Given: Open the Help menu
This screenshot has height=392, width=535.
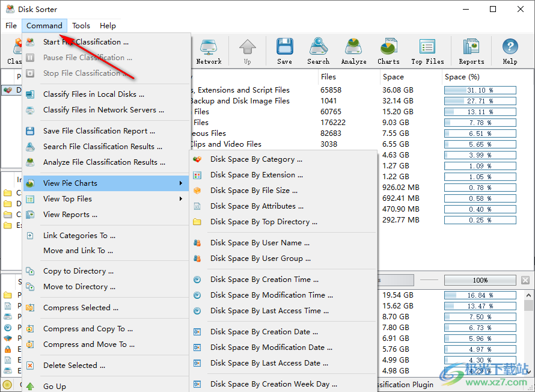Looking at the screenshot, I should [108, 26].
